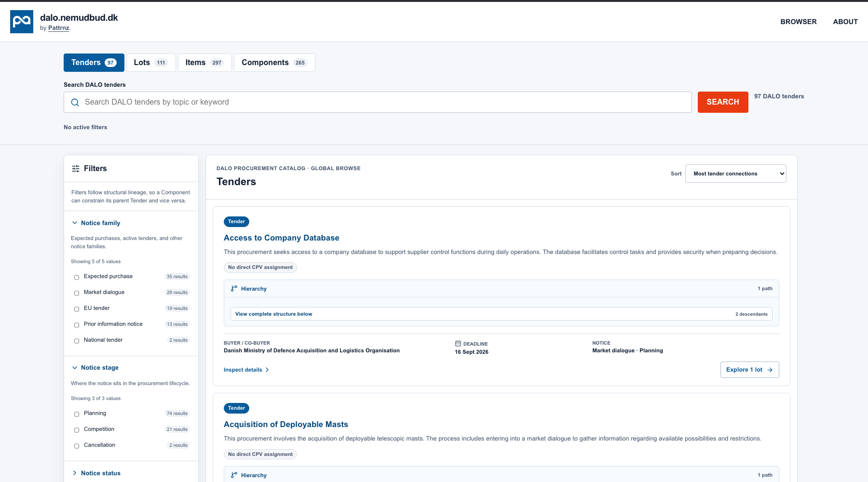Open the Access to Company Database tender title
This screenshot has height=482, width=868.
[x=281, y=238]
